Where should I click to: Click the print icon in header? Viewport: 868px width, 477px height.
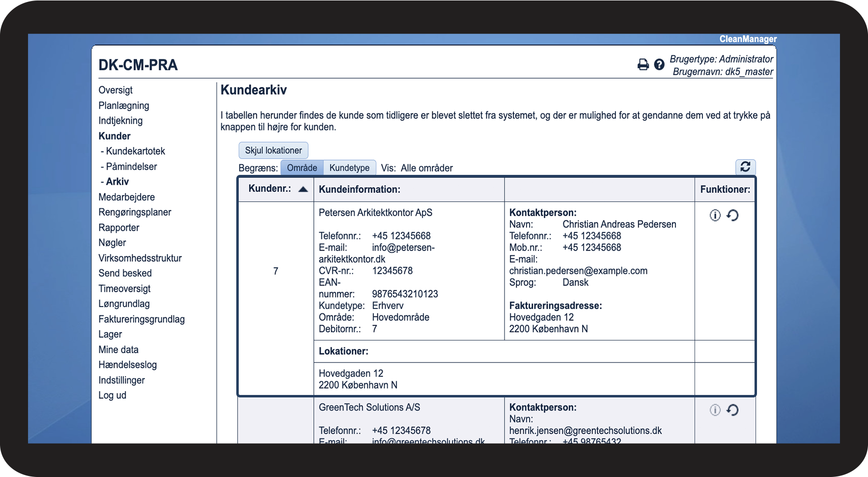[643, 64]
